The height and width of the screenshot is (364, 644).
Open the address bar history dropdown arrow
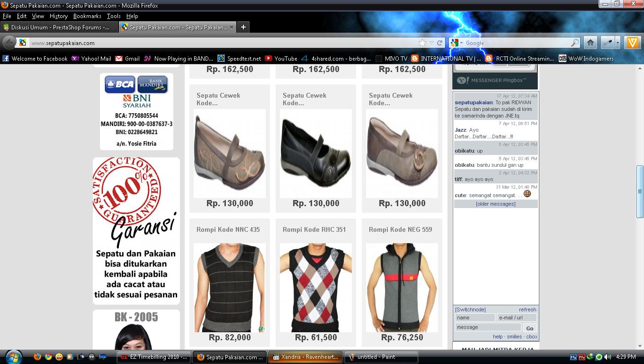pos(431,43)
